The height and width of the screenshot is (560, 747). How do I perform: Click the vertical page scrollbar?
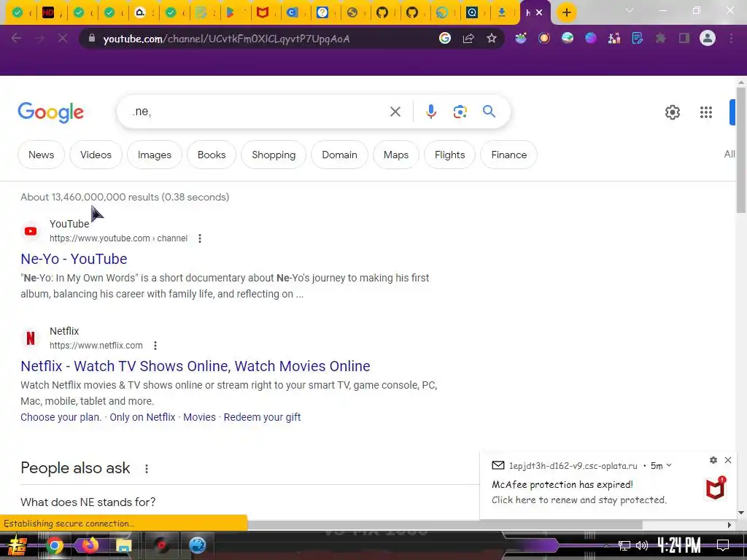tap(741, 150)
